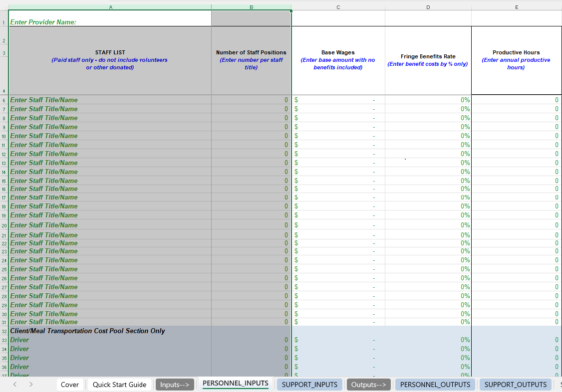Select column B header

[251, 7]
